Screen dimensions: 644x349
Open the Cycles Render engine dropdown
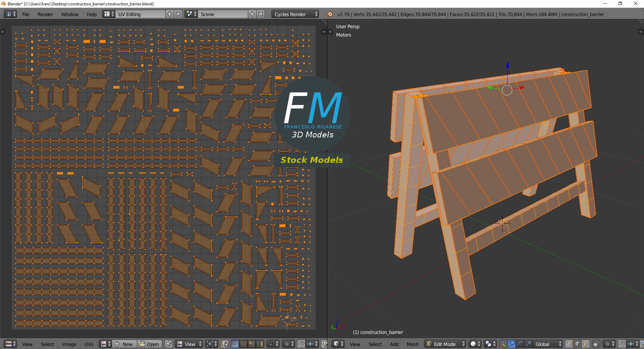click(295, 14)
